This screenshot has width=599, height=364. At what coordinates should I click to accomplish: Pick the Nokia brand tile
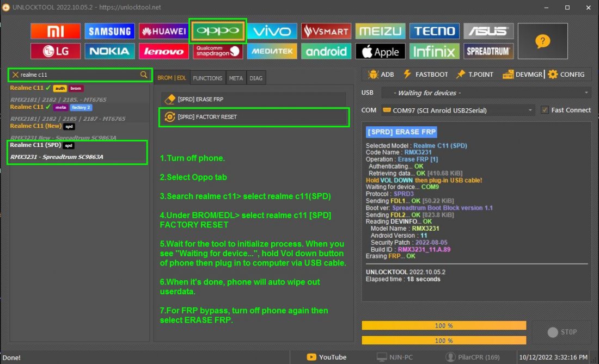(x=109, y=51)
